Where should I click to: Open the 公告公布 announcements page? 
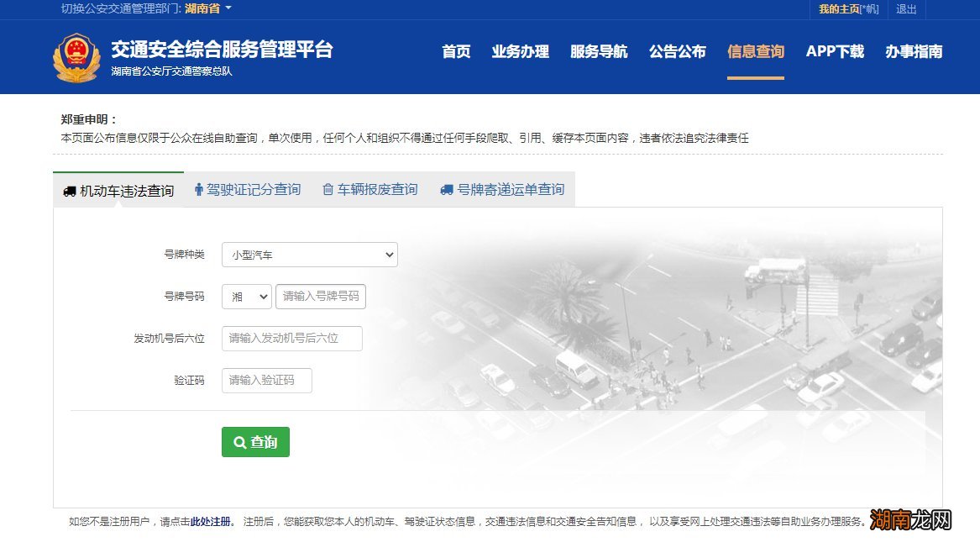point(677,51)
